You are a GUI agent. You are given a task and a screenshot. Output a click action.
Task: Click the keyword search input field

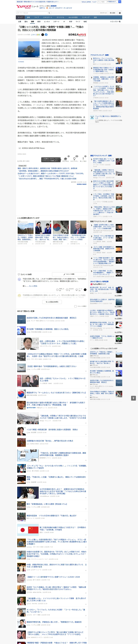(x=33, y=13)
